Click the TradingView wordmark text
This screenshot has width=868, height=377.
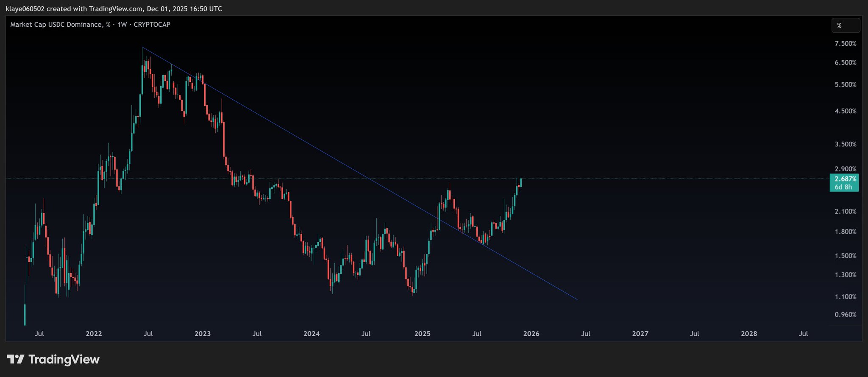64,360
